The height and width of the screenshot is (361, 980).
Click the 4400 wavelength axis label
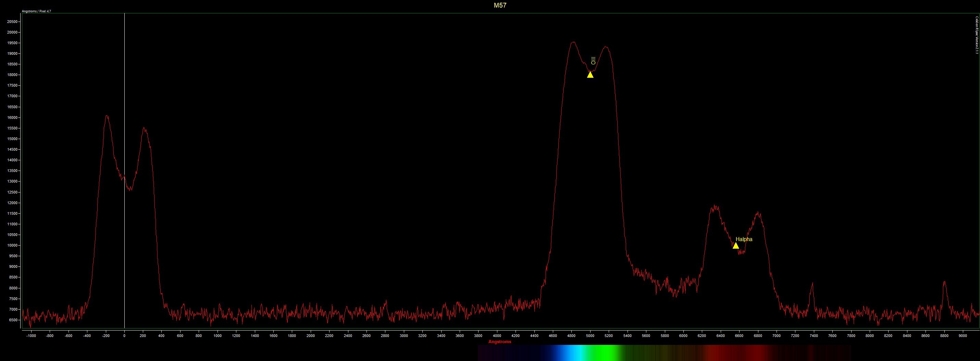534,336
